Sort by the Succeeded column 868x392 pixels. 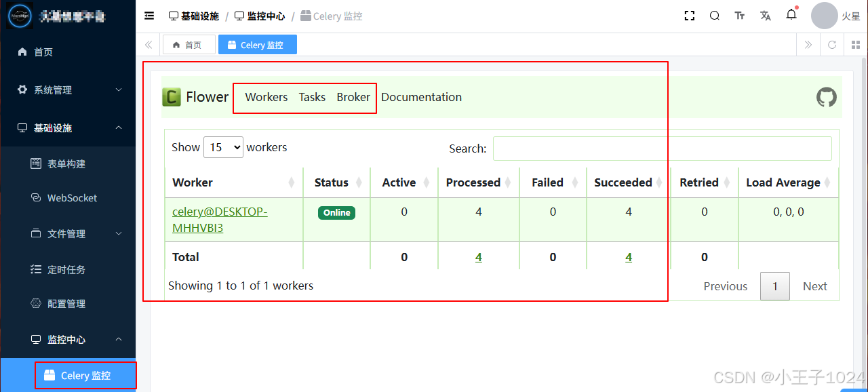pyautogui.click(x=629, y=182)
